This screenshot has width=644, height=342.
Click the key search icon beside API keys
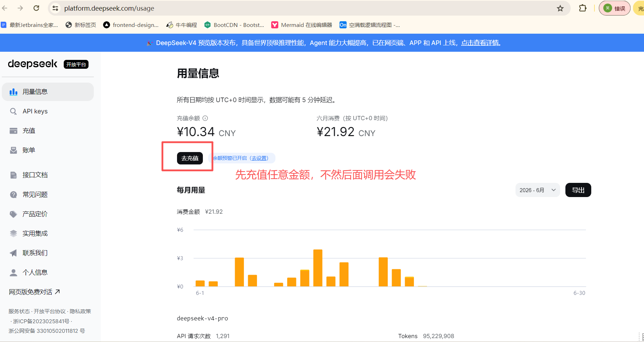[13, 111]
